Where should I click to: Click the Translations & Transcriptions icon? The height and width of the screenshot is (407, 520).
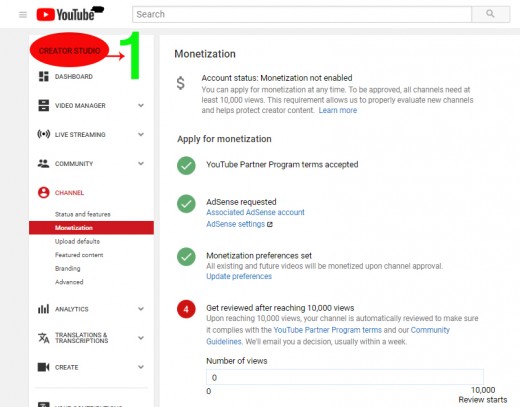[x=43, y=338]
